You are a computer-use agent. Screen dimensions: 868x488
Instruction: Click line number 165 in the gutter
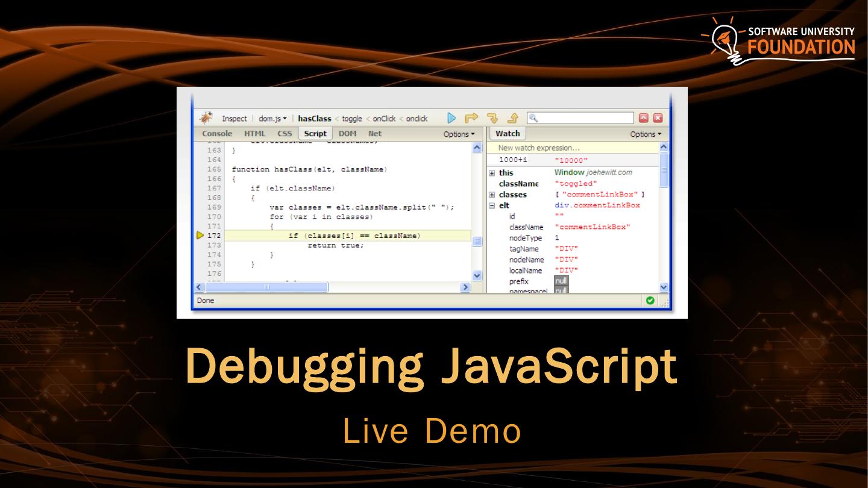pos(214,169)
